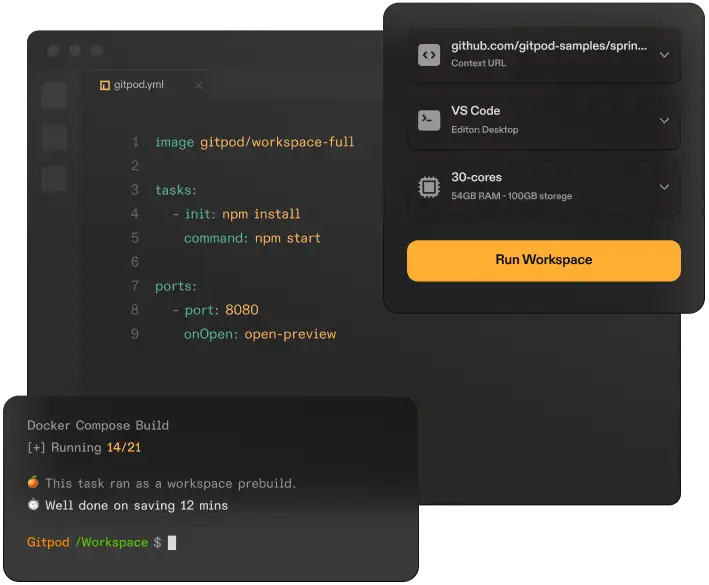Click the orange emoji beside prebuild message
The height and width of the screenshot is (585, 709).
33,482
